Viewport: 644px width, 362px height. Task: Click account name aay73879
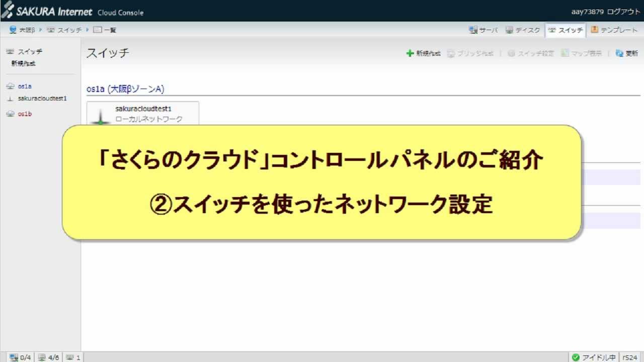[x=588, y=12]
